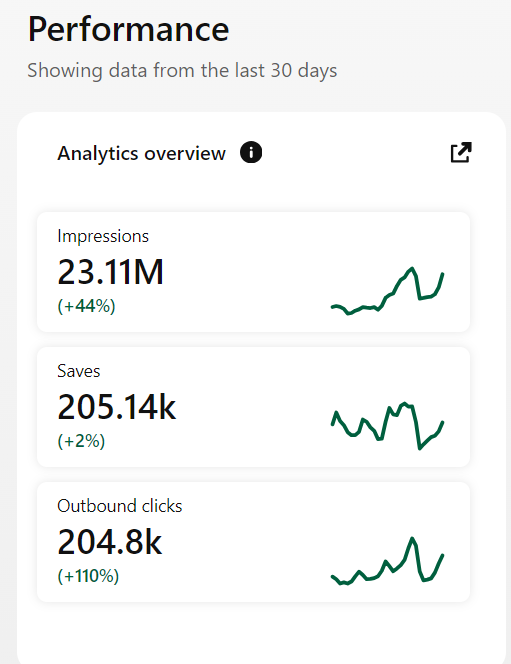The image size is (511, 664).
Task: Click the Impressions sparkline chart
Action: [x=387, y=291]
